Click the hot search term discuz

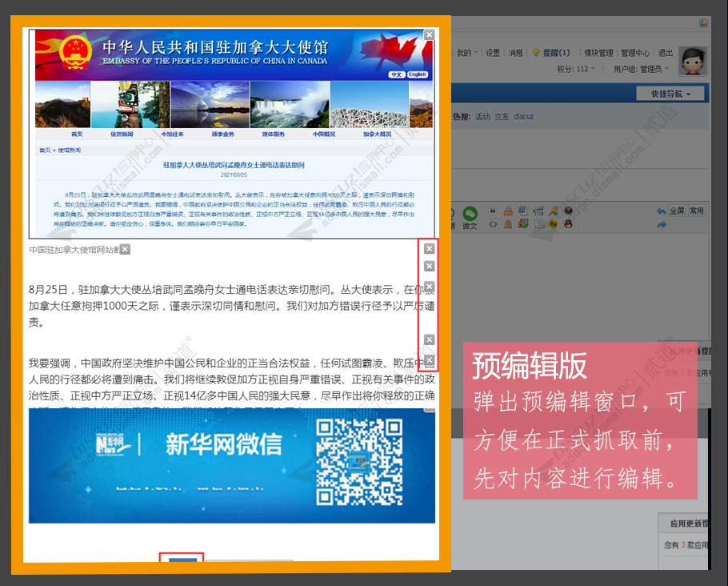coord(524,117)
